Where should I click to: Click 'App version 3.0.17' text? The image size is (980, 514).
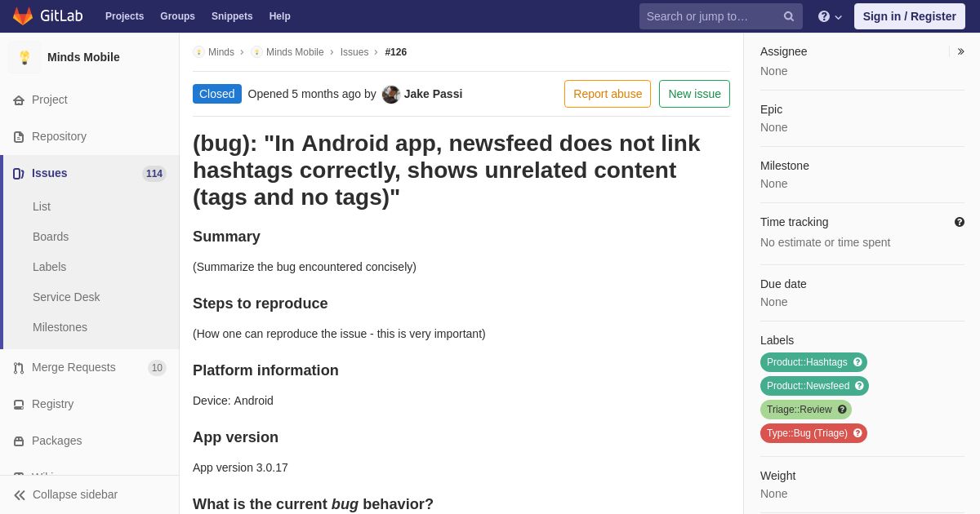tap(240, 467)
